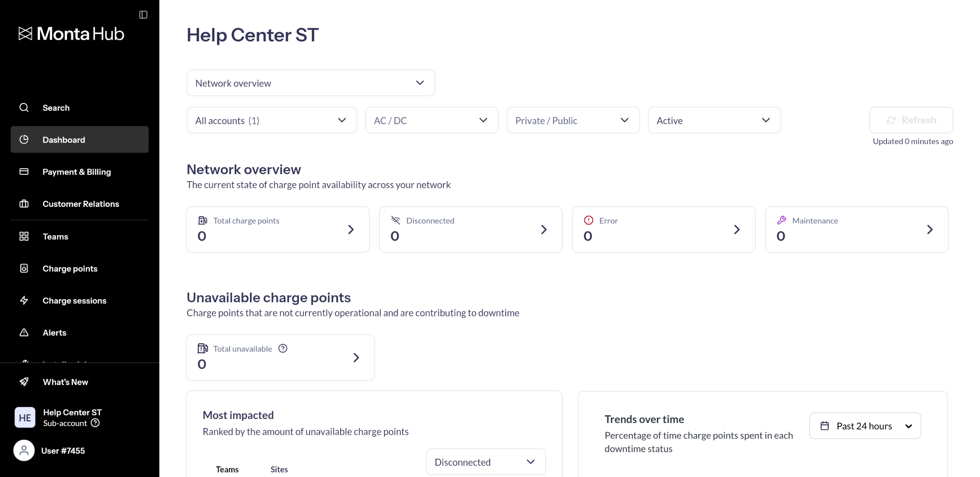The height and width of the screenshot is (477, 980).
Task: Click the What's New rocket icon
Action: coord(24,382)
